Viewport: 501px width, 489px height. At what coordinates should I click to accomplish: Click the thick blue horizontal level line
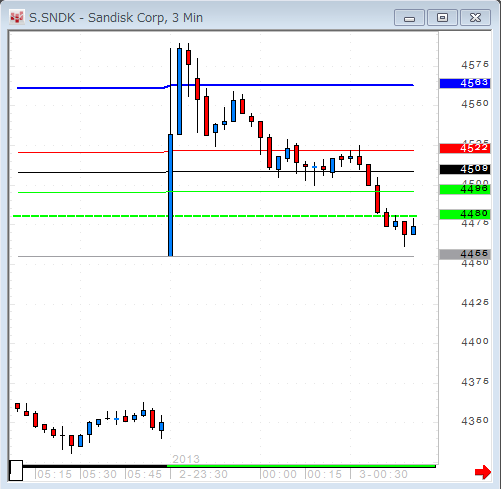(215, 86)
